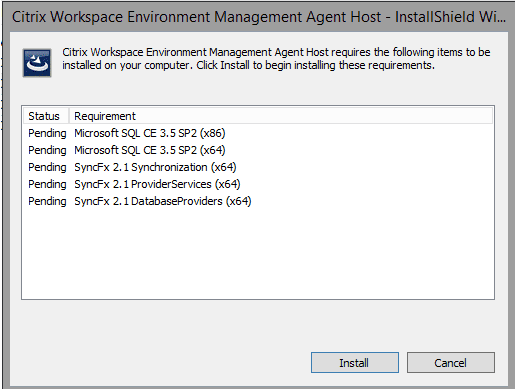
Task: Cancel the prerequisite installation
Action: pyautogui.click(x=451, y=362)
